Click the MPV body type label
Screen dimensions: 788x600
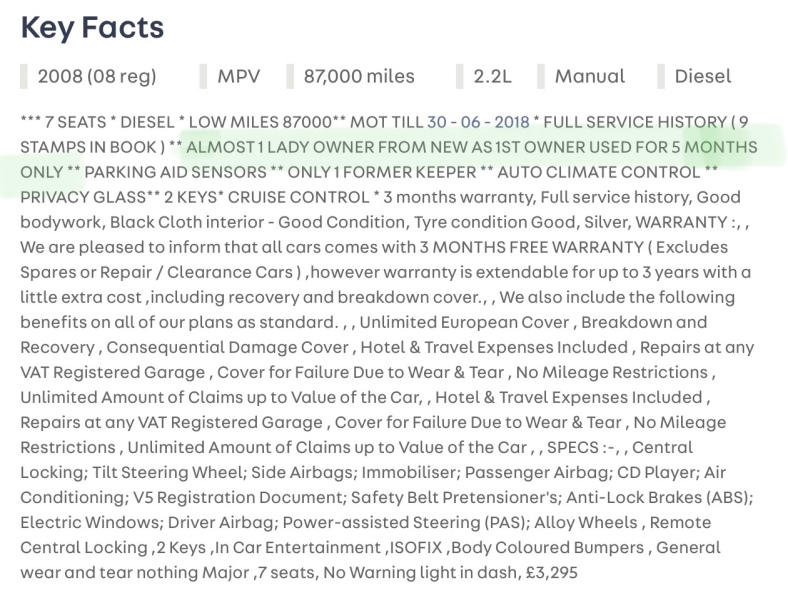[239, 76]
